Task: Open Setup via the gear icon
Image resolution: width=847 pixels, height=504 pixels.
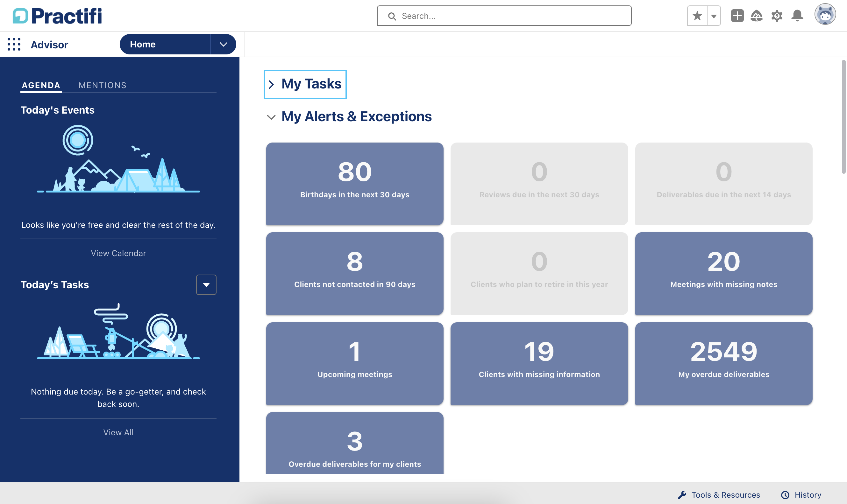Action: pos(777,16)
